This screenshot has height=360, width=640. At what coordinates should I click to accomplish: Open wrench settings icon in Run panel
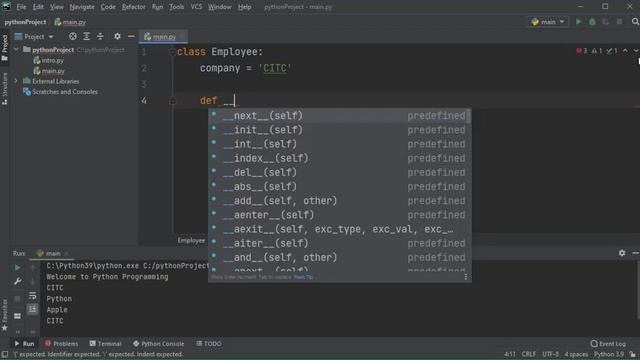(18, 281)
